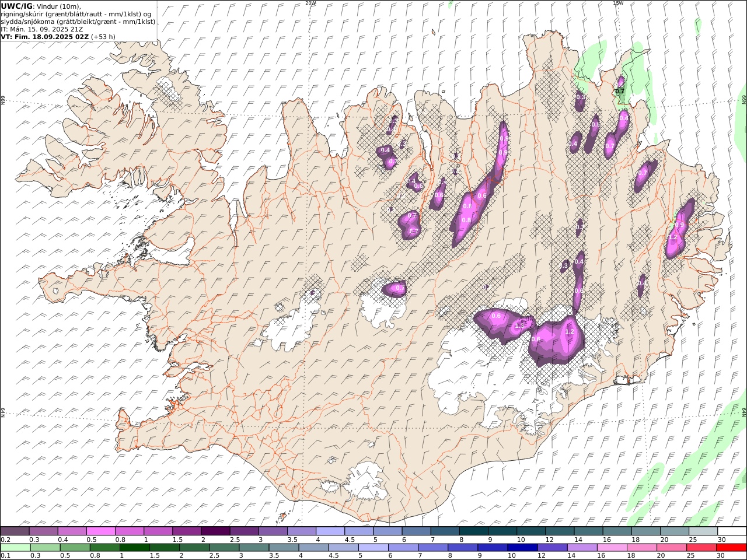747x560 pixels.
Task: Click the '15W' longitude label at top
Action: pyautogui.click(x=618, y=3)
